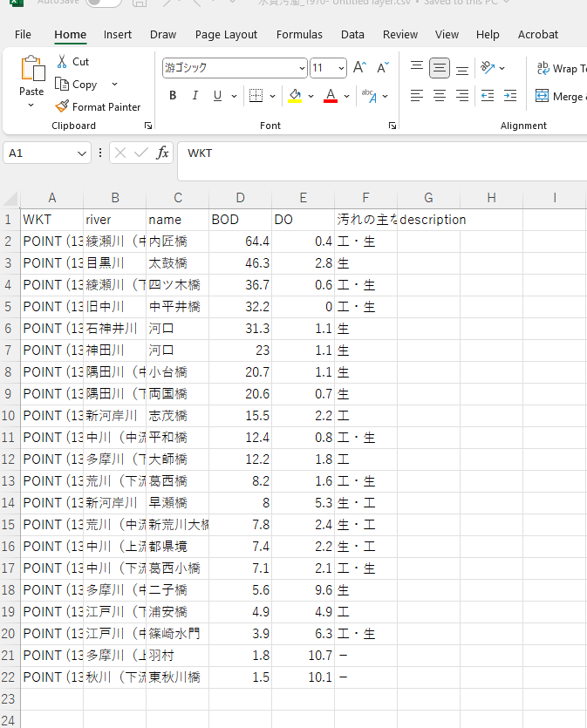Click the Wrap Text button

(558, 68)
